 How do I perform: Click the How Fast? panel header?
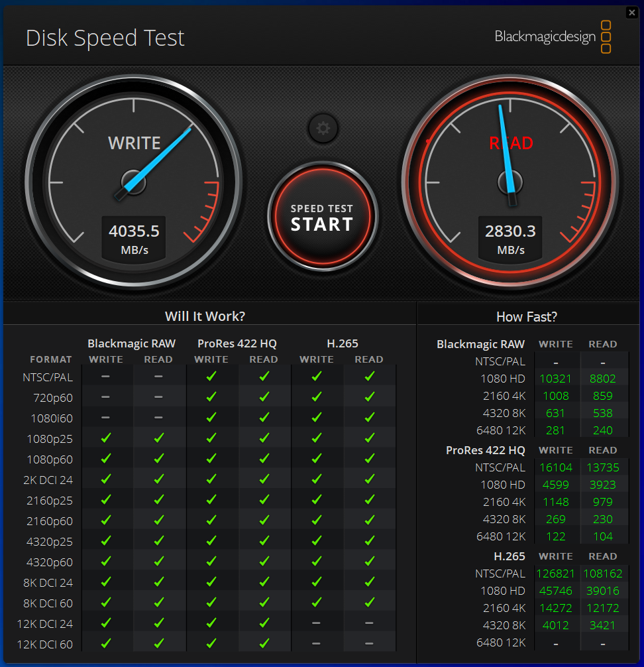[x=526, y=317]
